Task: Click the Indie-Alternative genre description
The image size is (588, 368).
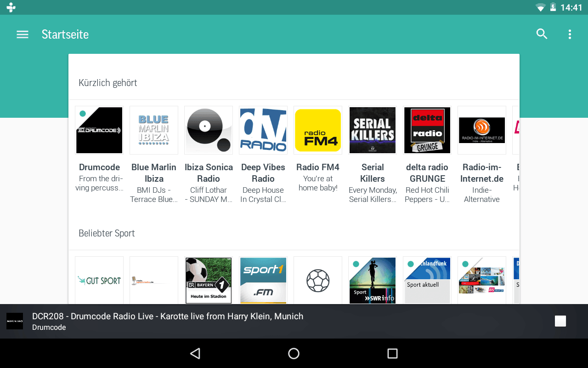Action: point(482,195)
